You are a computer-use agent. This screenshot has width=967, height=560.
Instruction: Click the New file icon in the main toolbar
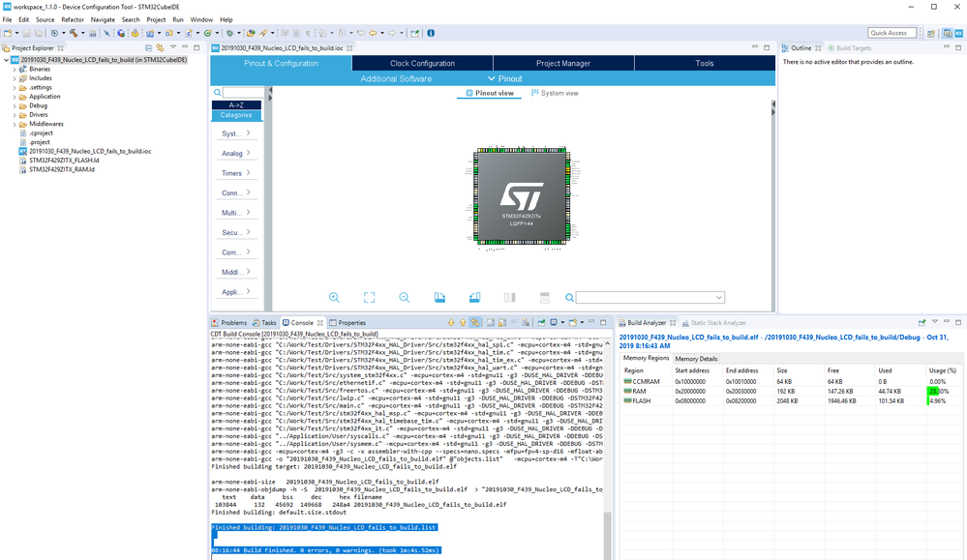click(8, 33)
